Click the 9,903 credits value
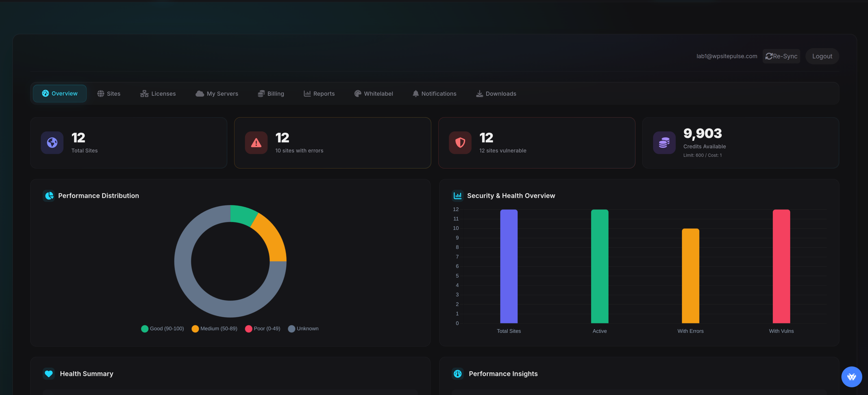This screenshot has height=395, width=868. pos(703,134)
